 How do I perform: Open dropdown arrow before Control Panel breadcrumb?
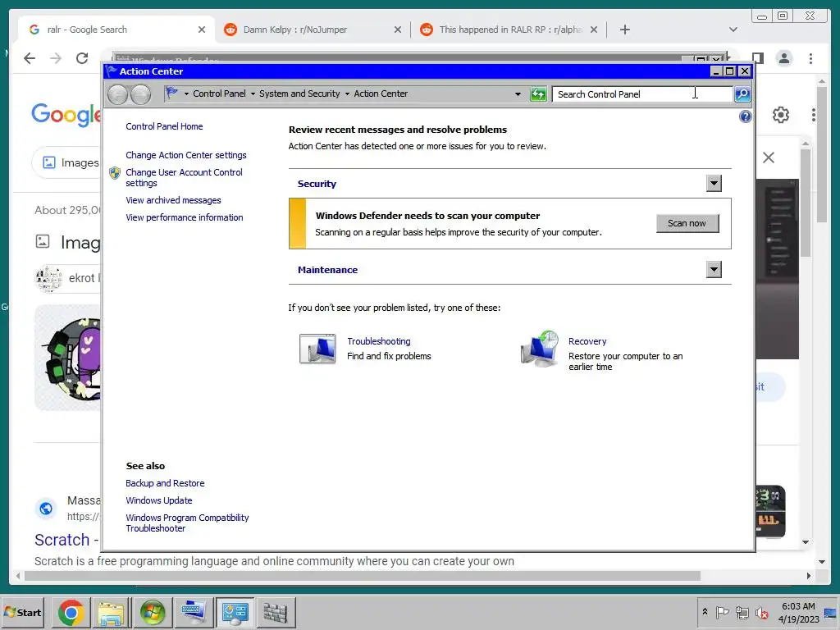coord(186,94)
